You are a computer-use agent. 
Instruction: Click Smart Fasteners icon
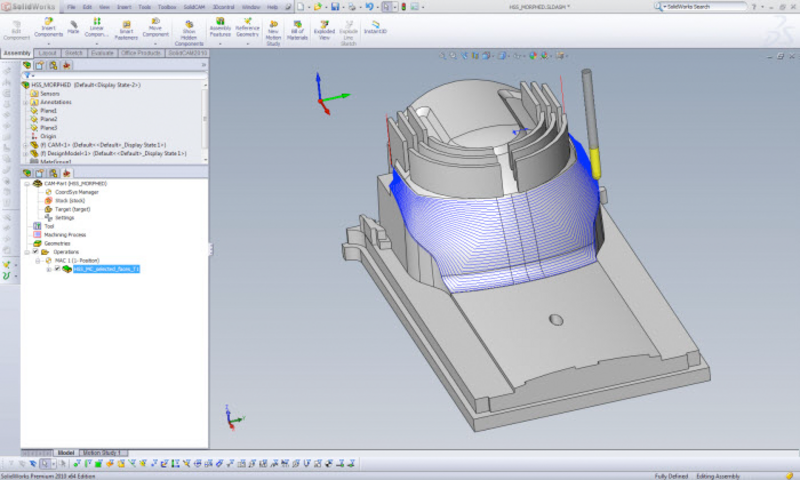[x=126, y=30]
